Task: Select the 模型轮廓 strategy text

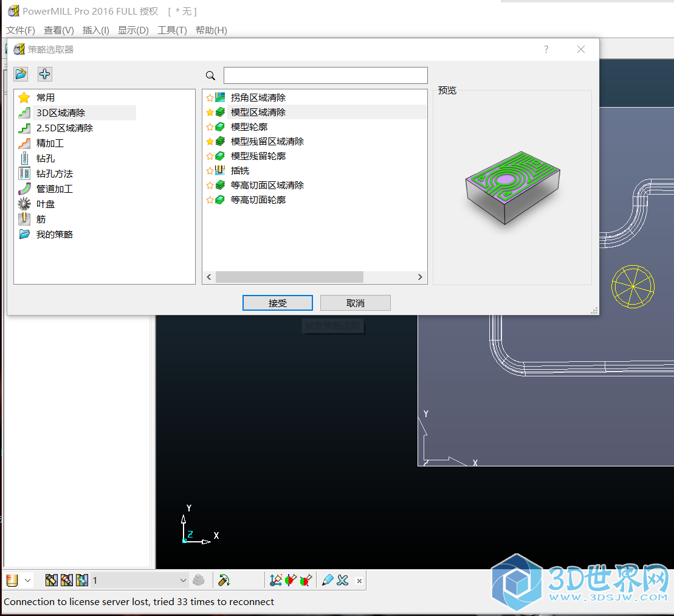Action: click(x=249, y=127)
